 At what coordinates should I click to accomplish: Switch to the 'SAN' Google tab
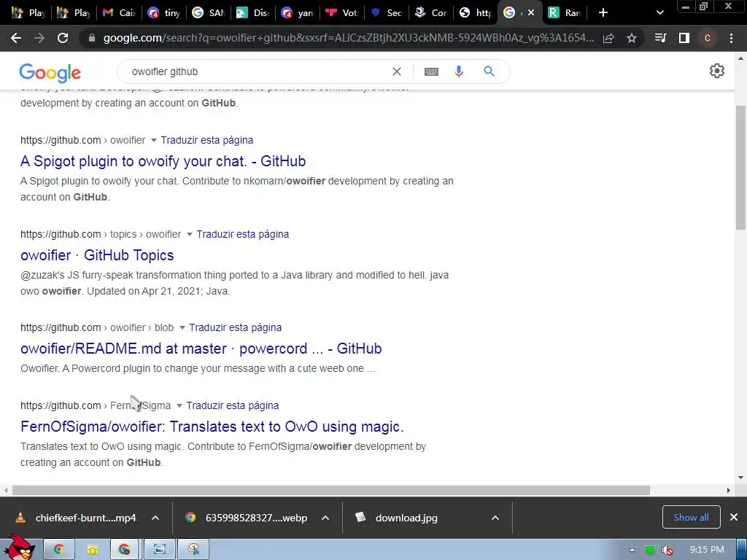tap(208, 12)
